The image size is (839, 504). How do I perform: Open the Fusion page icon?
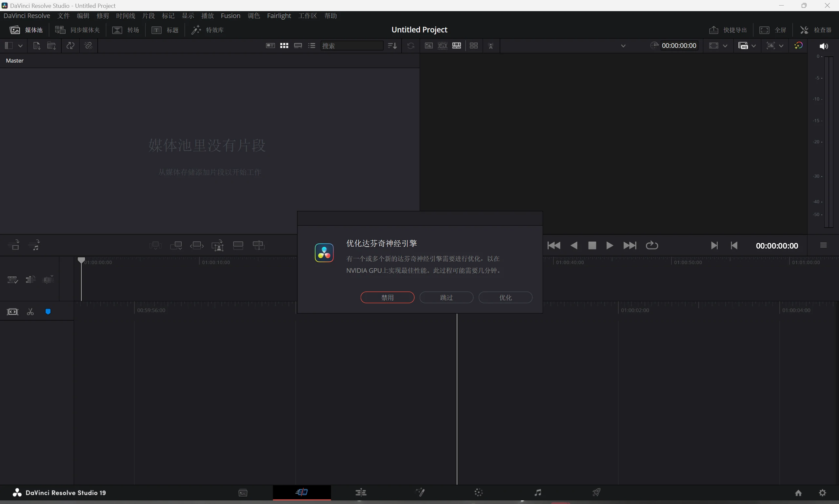(420, 493)
